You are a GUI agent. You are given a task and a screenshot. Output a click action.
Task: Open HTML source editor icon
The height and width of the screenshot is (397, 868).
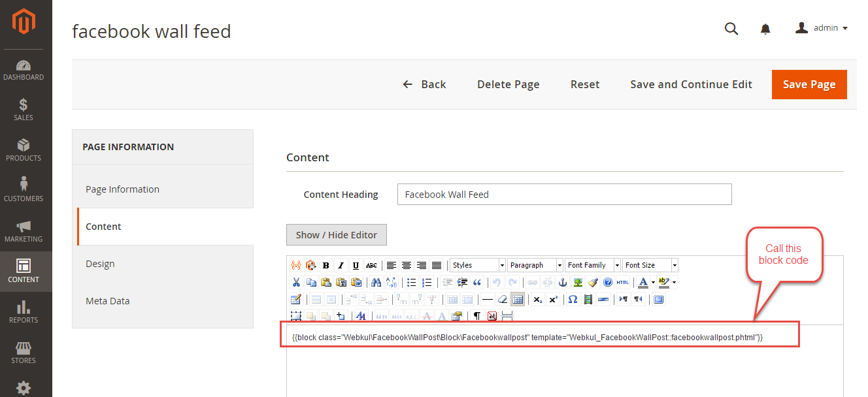[623, 282]
